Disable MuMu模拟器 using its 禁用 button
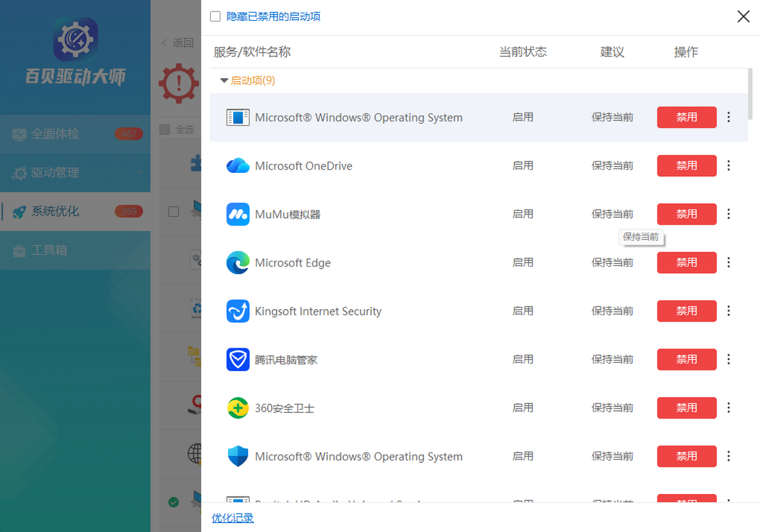Image resolution: width=760 pixels, height=532 pixels. tap(687, 214)
